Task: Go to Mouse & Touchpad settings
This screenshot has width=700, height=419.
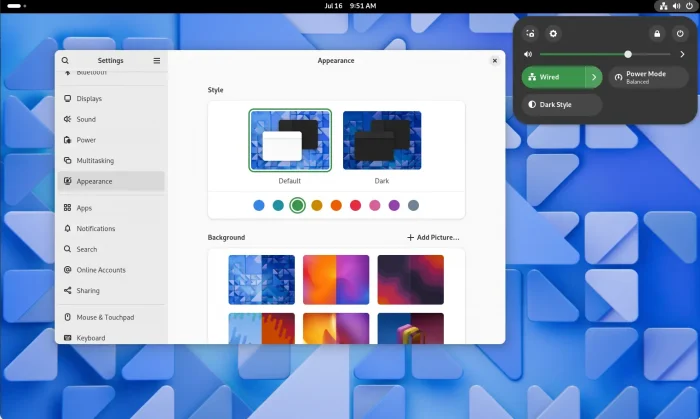Action: click(105, 317)
